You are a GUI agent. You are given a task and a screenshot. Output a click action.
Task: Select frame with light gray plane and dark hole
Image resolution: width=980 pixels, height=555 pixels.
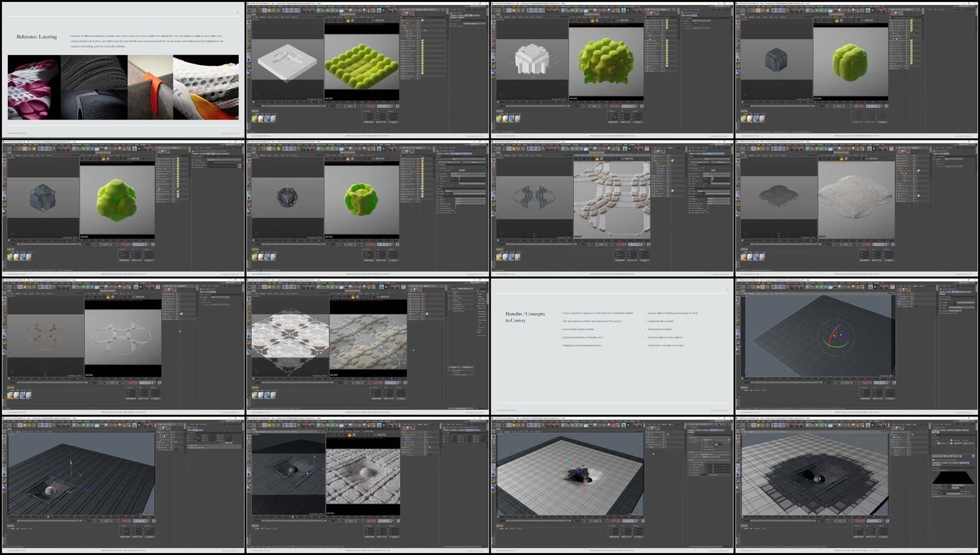(612, 485)
